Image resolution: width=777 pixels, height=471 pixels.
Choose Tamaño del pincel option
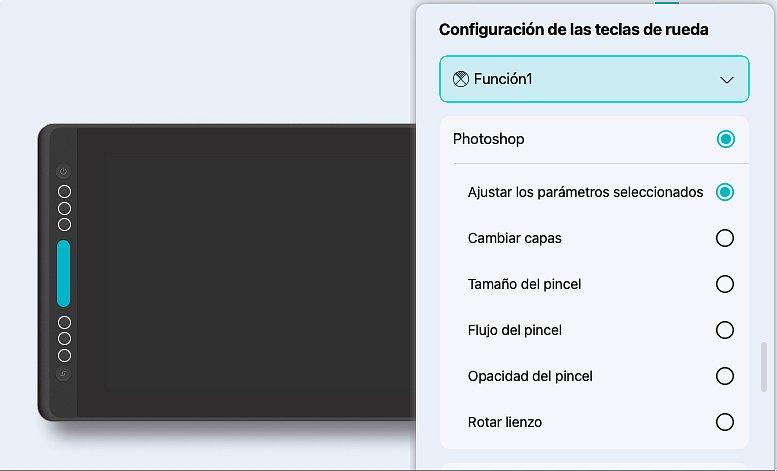coord(725,284)
